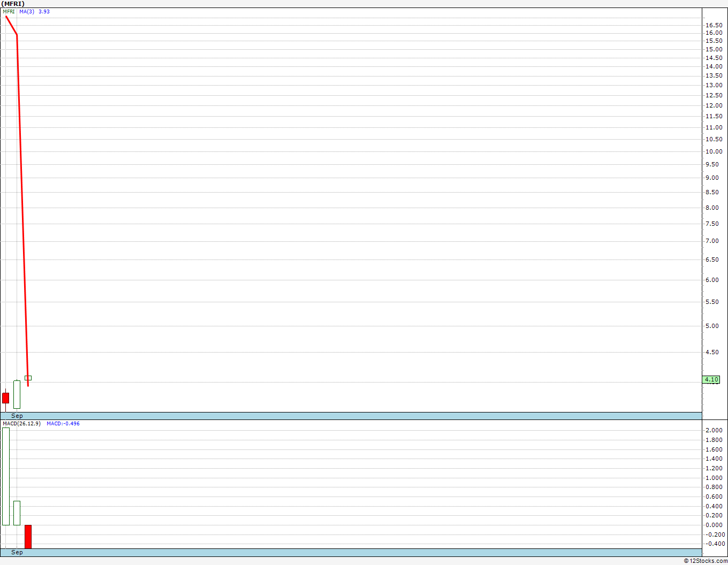Click the green 4.10 price tag

click(x=711, y=379)
